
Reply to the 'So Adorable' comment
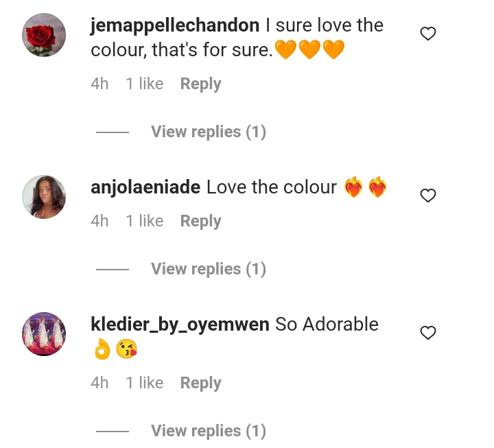click(200, 383)
